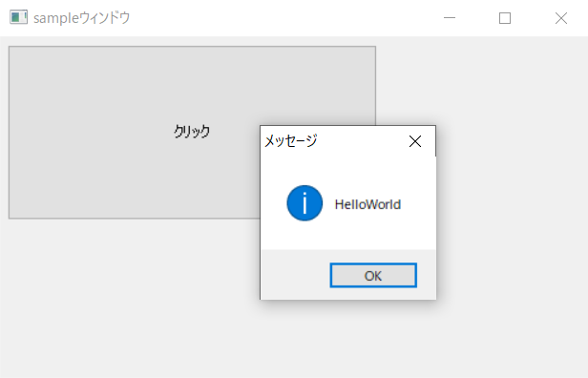The image size is (588, 378).
Task: Click the top-left corner of クリック button
Action: [x=11, y=49]
